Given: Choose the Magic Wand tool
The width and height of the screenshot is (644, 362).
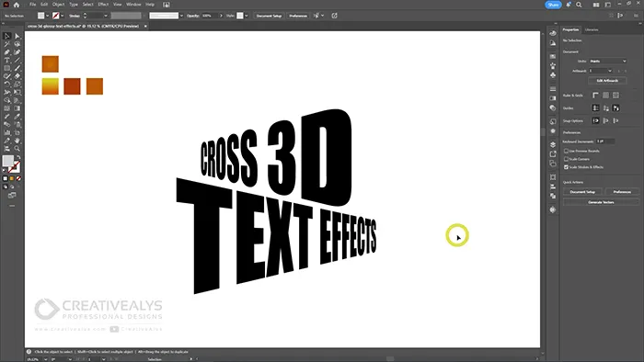Looking at the screenshot, I should point(7,44).
